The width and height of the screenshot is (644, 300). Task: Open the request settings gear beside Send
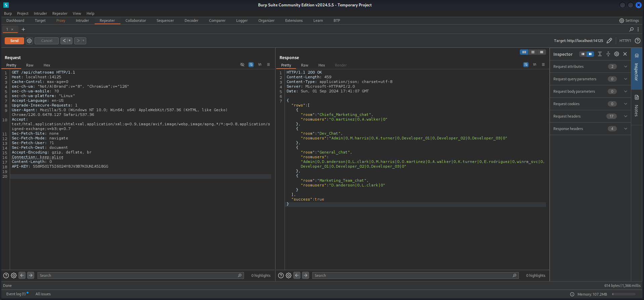[x=30, y=41]
